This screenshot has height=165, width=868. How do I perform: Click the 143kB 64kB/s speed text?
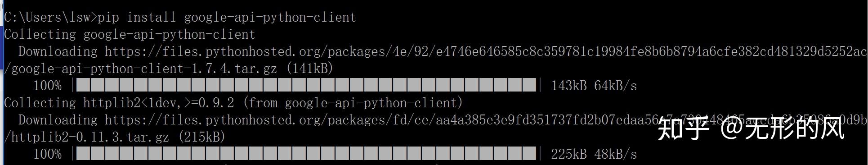click(594, 85)
